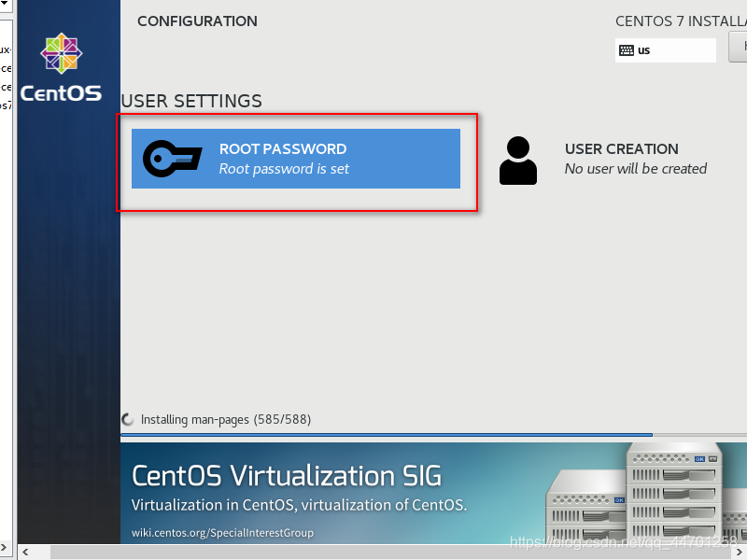Click the spinning progress indicator icon

click(128, 419)
